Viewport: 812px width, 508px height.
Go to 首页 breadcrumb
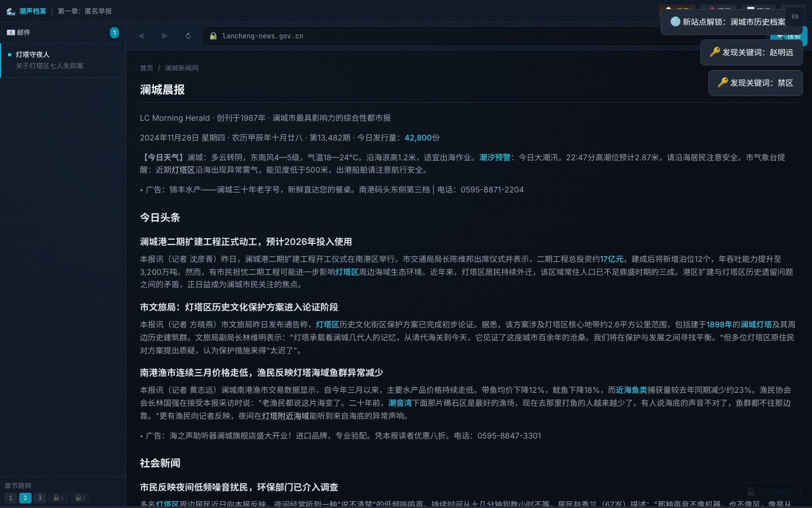tap(147, 68)
